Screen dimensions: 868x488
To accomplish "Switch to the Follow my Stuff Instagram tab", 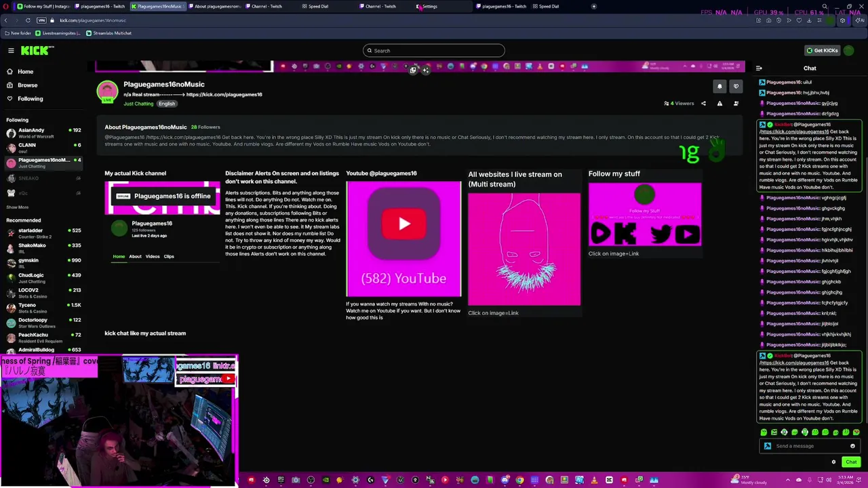I will coord(43,6).
